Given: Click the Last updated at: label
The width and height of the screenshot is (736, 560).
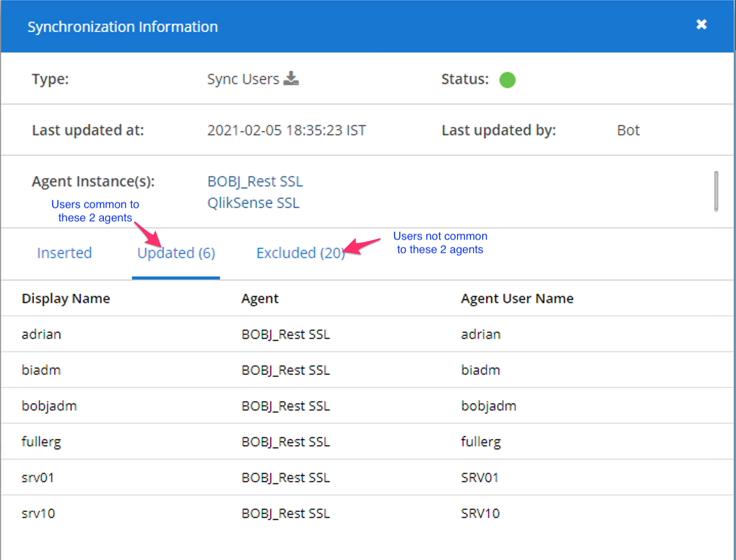Looking at the screenshot, I should pyautogui.click(x=88, y=131).
